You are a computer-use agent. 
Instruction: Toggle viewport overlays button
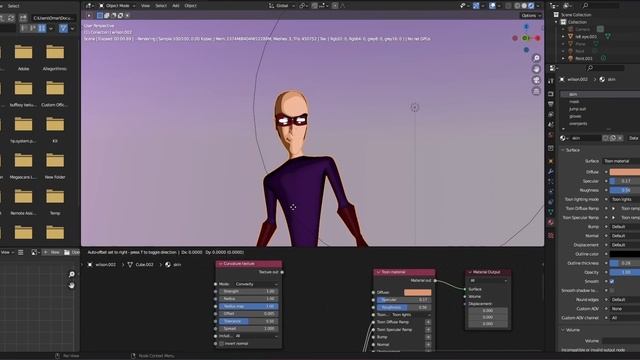click(493, 6)
